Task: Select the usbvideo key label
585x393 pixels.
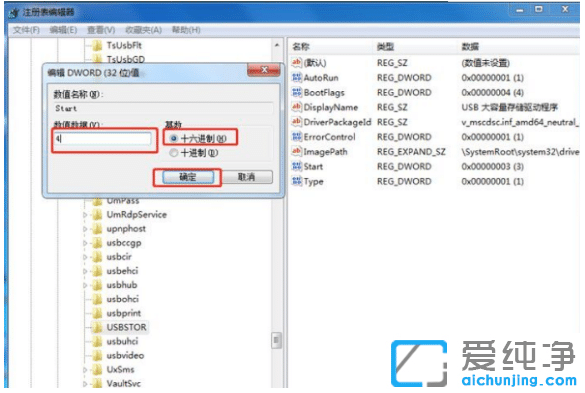Action: [x=125, y=356]
